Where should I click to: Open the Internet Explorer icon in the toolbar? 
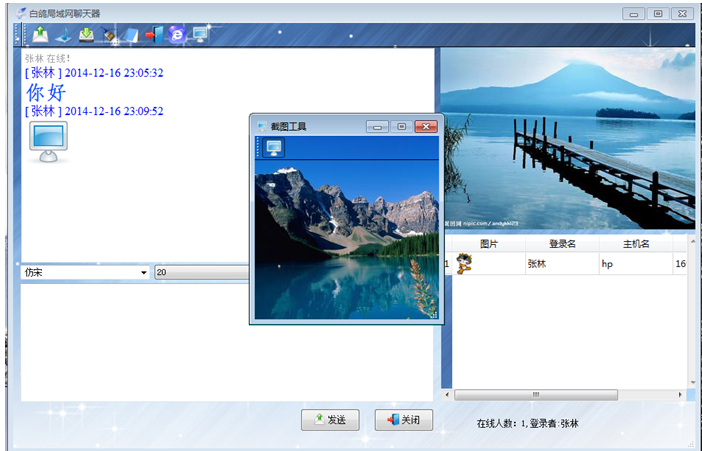click(x=177, y=34)
